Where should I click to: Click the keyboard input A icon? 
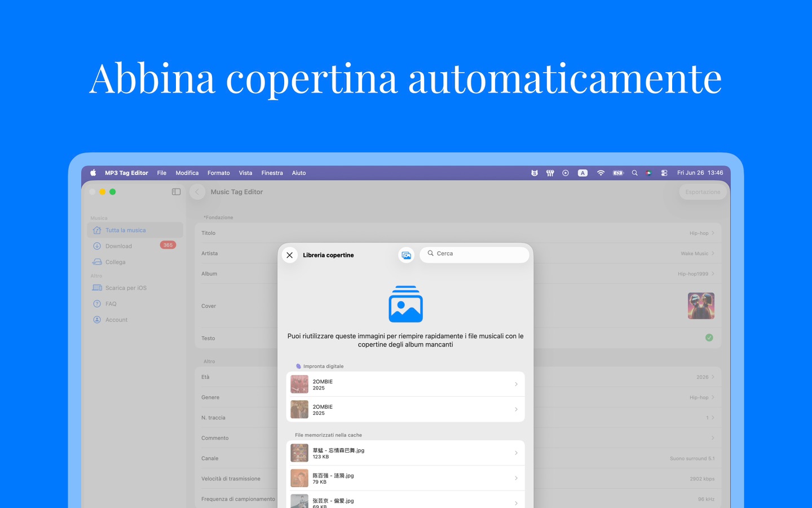pos(583,173)
